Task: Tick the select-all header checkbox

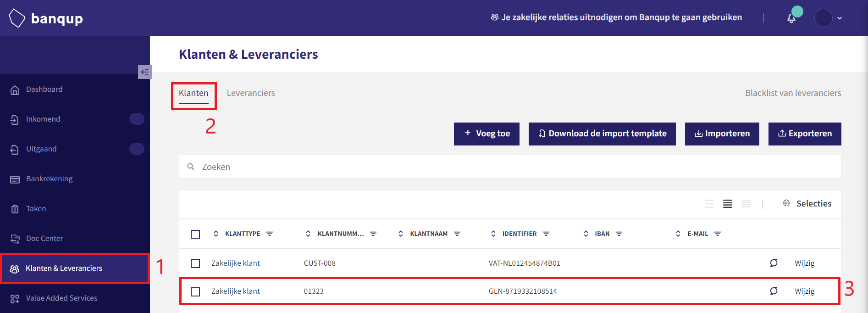Action: pos(195,235)
